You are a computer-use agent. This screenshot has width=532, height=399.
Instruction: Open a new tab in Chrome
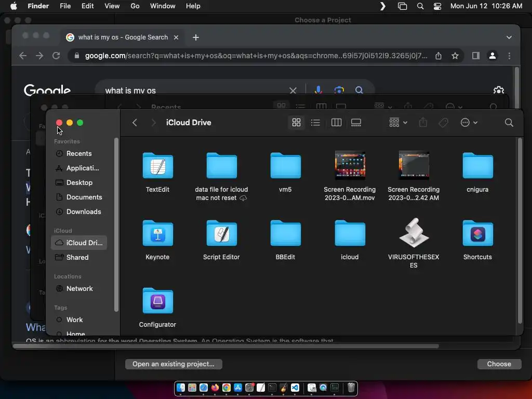(x=196, y=37)
